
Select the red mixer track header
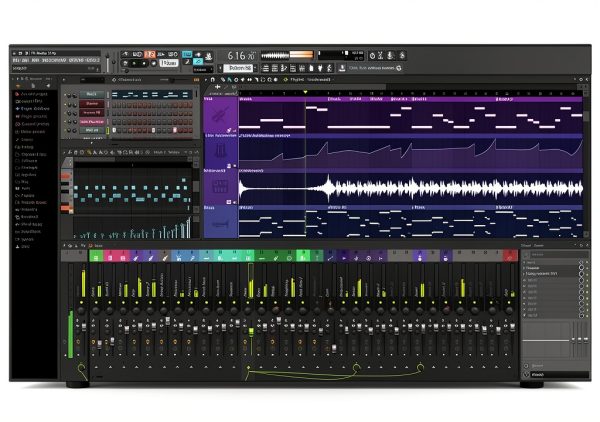point(510,256)
